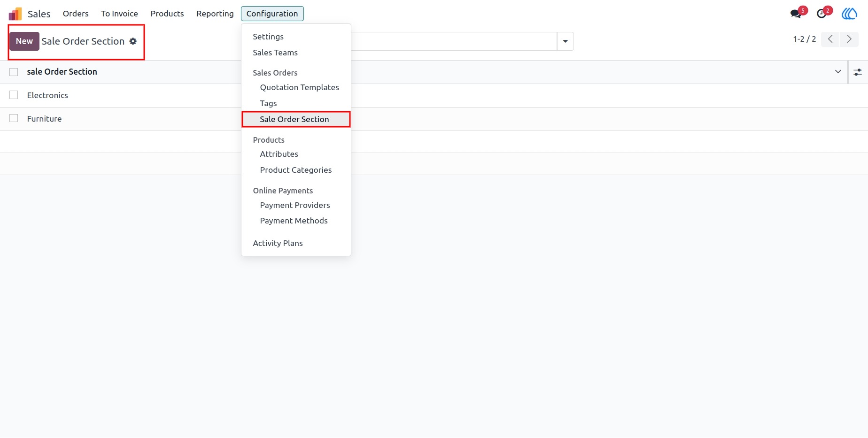Click the search input field
The height and width of the screenshot is (438, 868).
click(454, 41)
